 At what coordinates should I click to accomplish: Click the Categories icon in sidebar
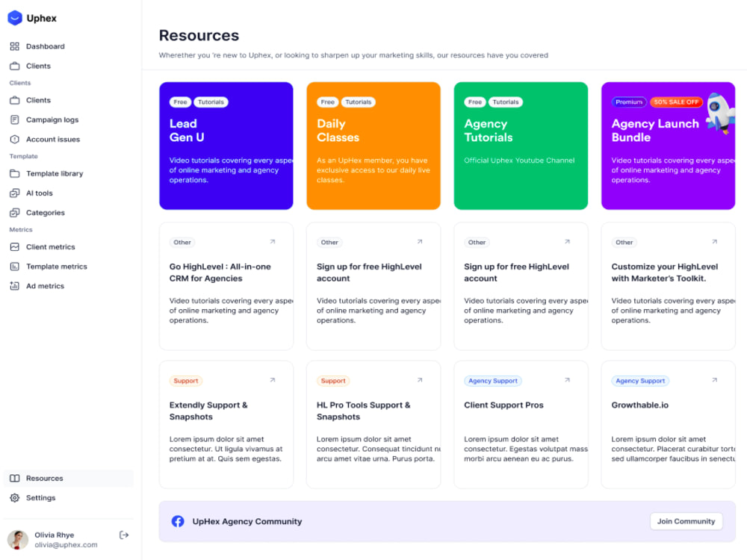(15, 212)
